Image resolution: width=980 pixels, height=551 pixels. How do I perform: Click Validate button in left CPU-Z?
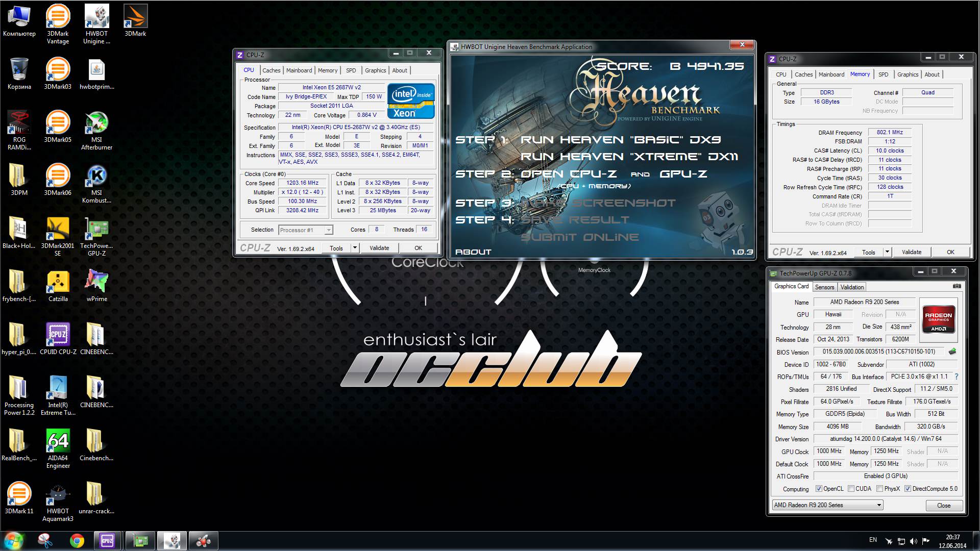pos(379,248)
